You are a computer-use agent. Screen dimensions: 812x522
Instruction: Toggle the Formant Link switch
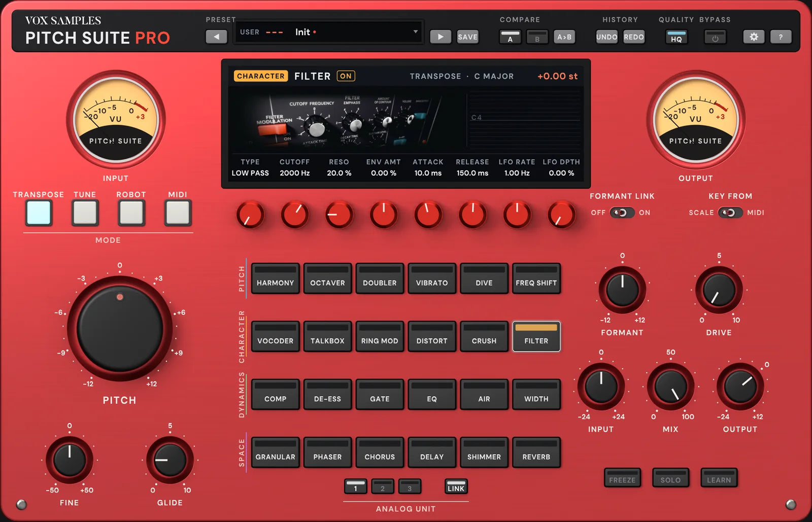622,213
